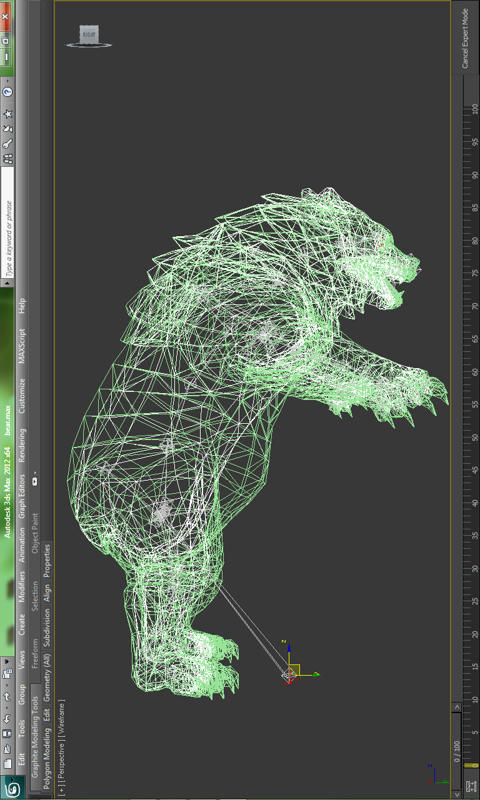
Task: Click the Redo arrow icon
Action: (x=7, y=697)
